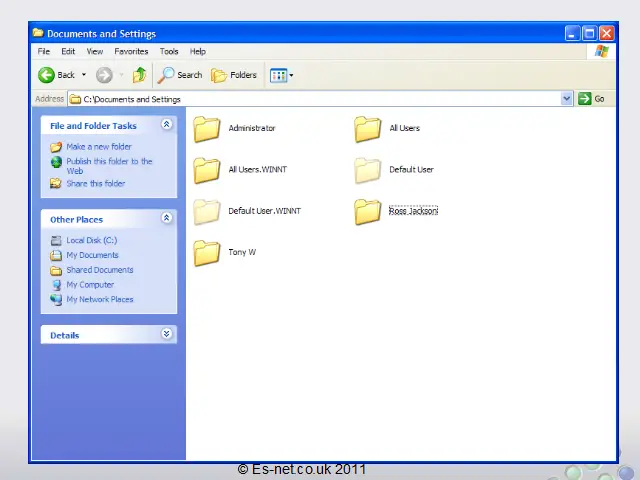Open the Views dropdown button
The image size is (640, 480).
tap(281, 75)
